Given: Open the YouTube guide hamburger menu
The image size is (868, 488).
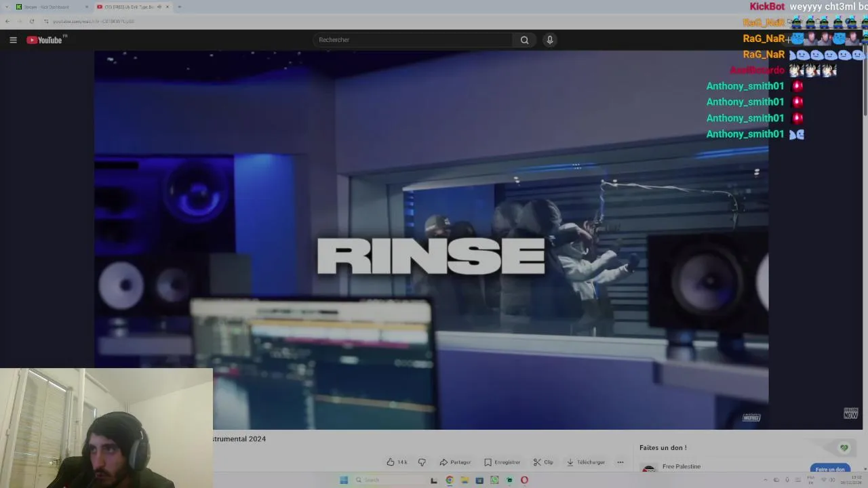Looking at the screenshot, I should point(13,40).
